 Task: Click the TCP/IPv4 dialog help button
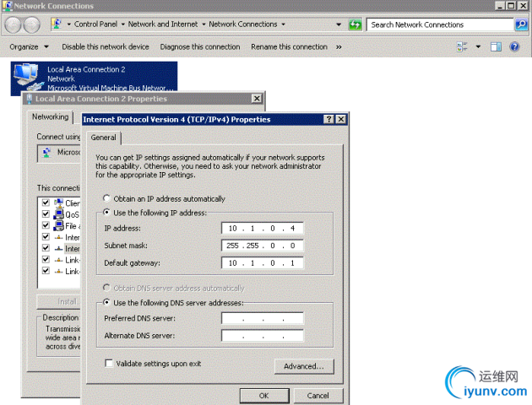328,120
